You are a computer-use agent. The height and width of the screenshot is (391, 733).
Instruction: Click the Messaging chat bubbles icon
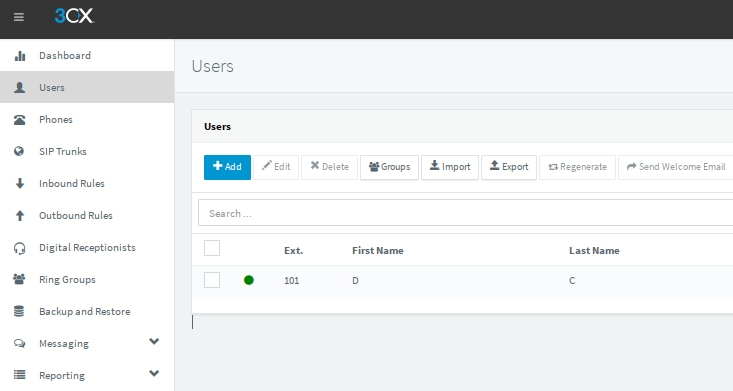click(x=19, y=343)
